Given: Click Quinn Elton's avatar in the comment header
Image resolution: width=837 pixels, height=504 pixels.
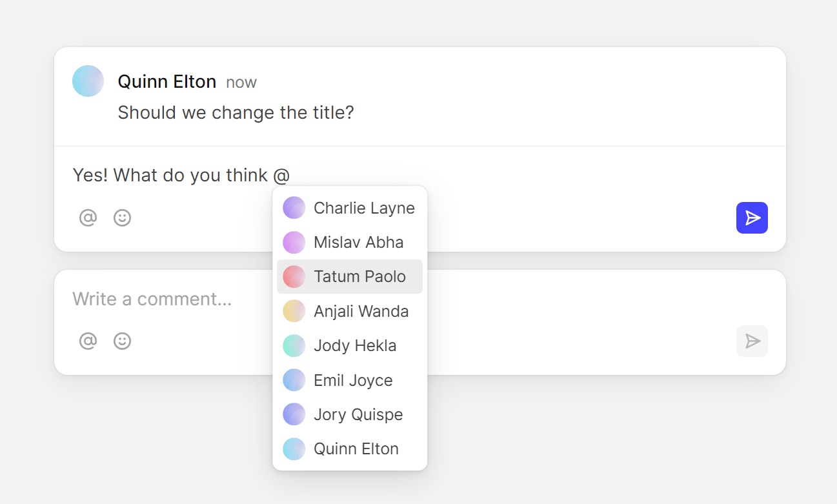Looking at the screenshot, I should coord(88,81).
